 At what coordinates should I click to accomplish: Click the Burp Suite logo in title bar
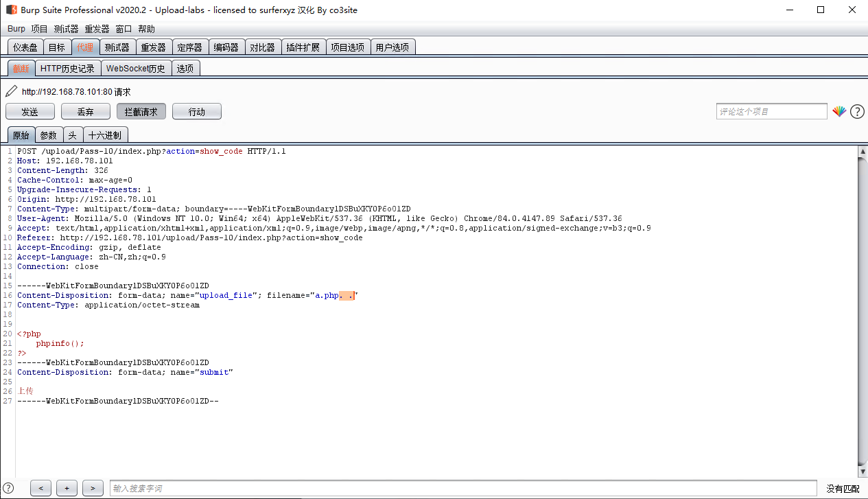click(x=11, y=10)
